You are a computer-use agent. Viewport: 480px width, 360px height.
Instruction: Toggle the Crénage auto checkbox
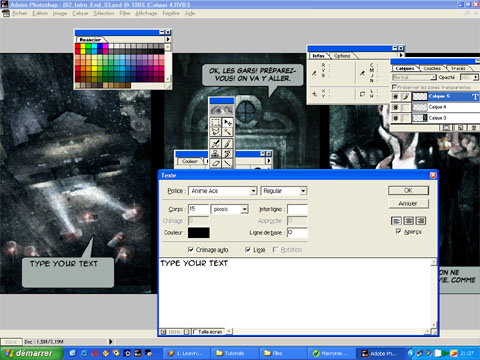pyautogui.click(x=191, y=249)
